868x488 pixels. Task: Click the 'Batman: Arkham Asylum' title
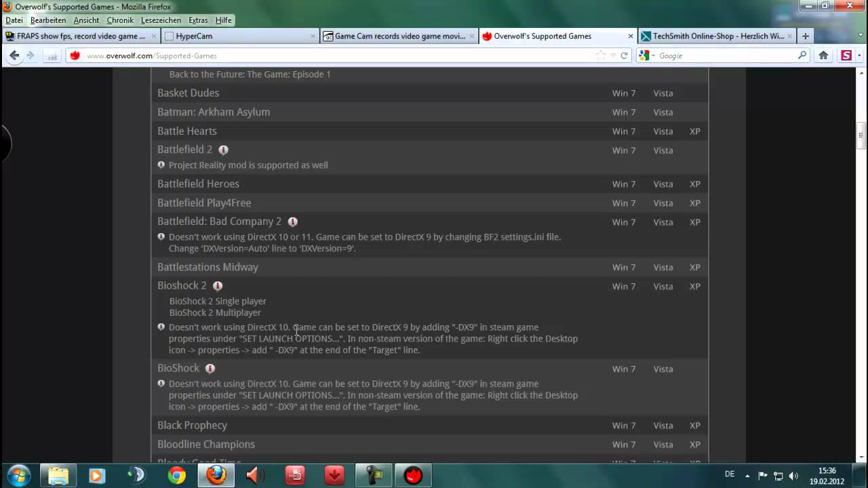[x=214, y=112]
